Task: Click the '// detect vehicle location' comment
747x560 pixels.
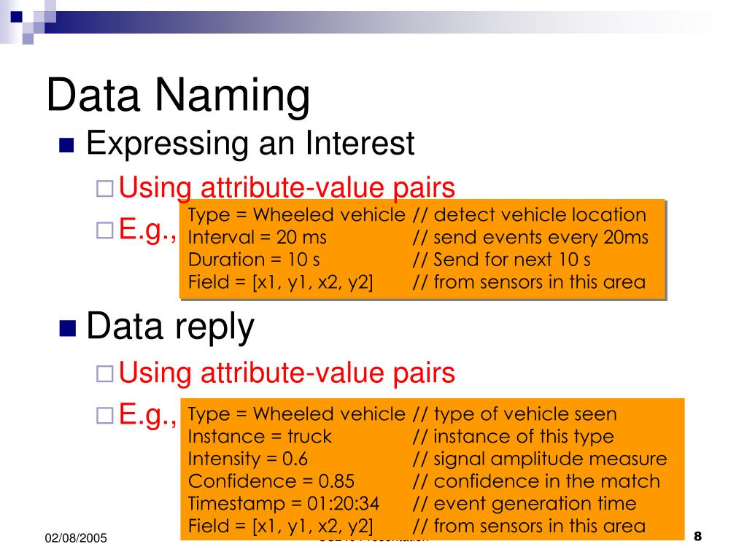Action: coord(530,215)
